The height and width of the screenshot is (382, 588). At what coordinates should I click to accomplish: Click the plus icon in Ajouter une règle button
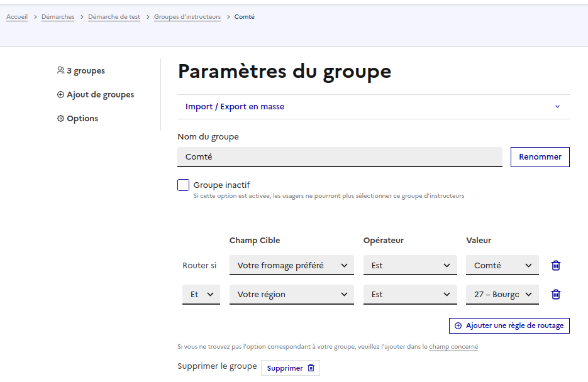458,326
